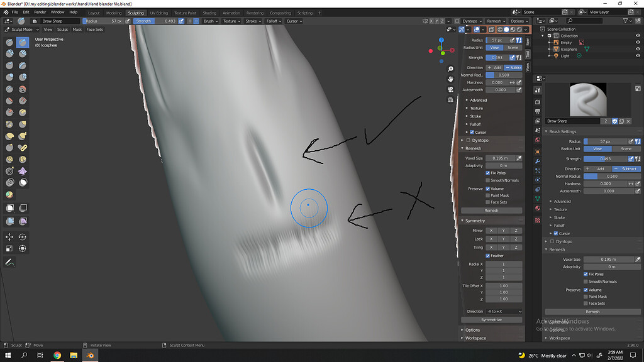The width and height of the screenshot is (644, 362).
Task: Click the Symmetrize button
Action: (x=491, y=320)
